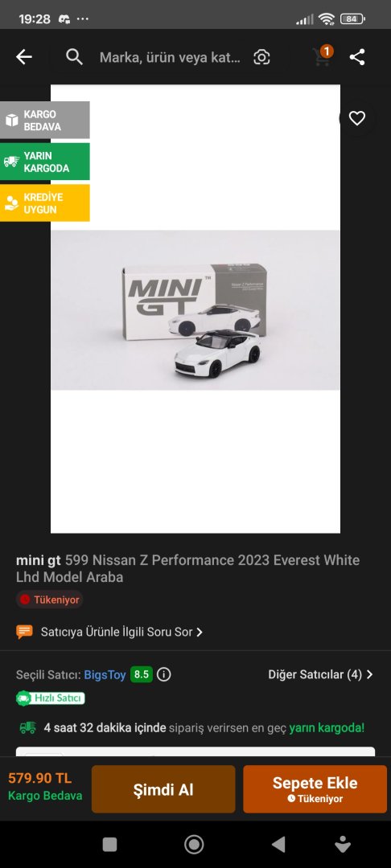Tap the Android recent apps square
Viewport: 391px width, 868px height.
pyautogui.click(x=109, y=844)
